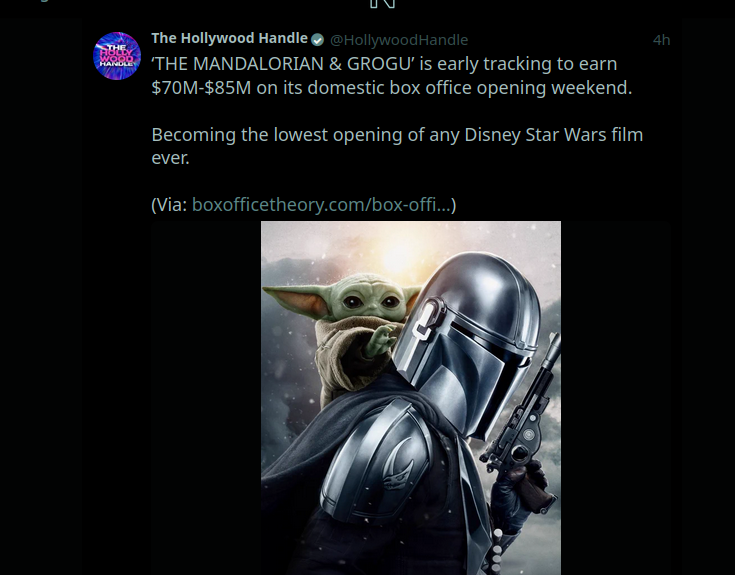
Task: Click the "$70M-$85M" figure in tweet
Action: pyautogui.click(x=201, y=88)
